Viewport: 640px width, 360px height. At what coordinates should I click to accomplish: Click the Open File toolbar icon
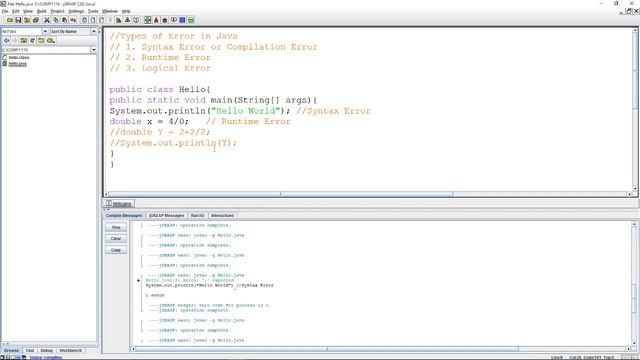point(9,20)
